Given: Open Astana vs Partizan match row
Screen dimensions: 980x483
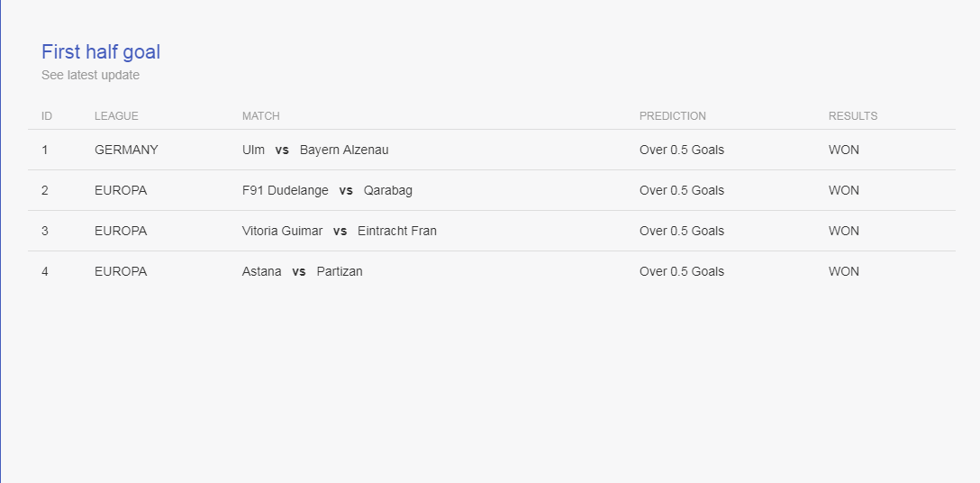Looking at the screenshot, I should point(491,271).
